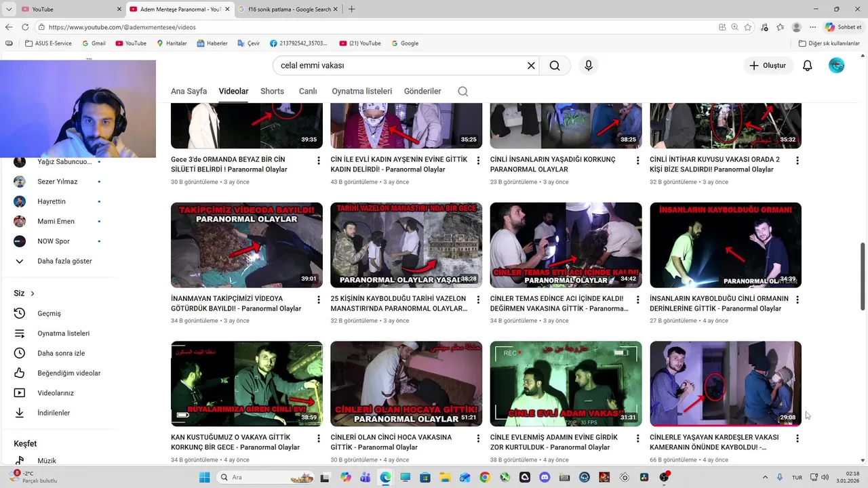Switch to the f16 sonik patlama Google Search tab
This screenshot has height=488, width=868.
point(288,9)
